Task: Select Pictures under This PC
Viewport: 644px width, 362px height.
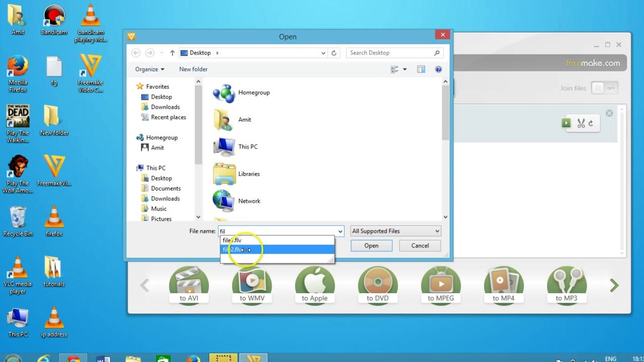Action: point(161,219)
